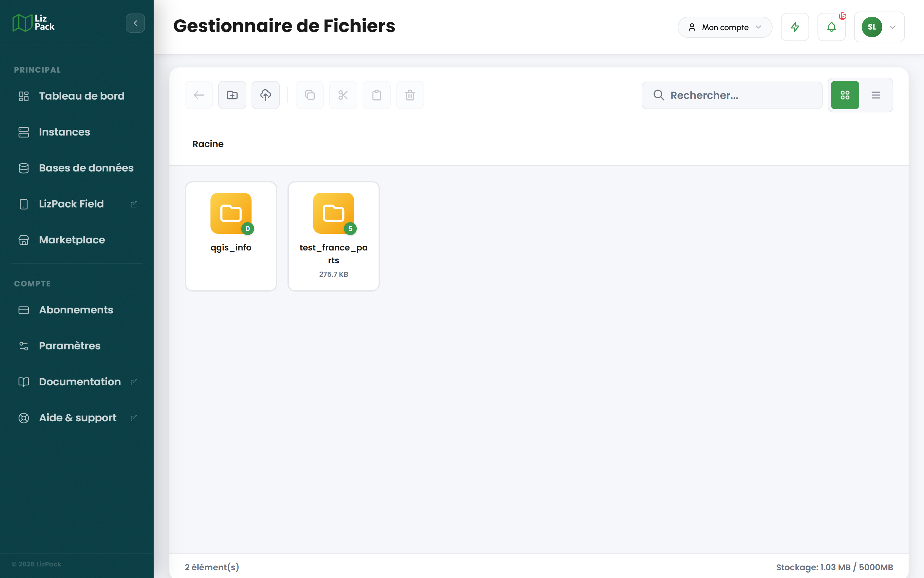Switch to list view

(876, 95)
